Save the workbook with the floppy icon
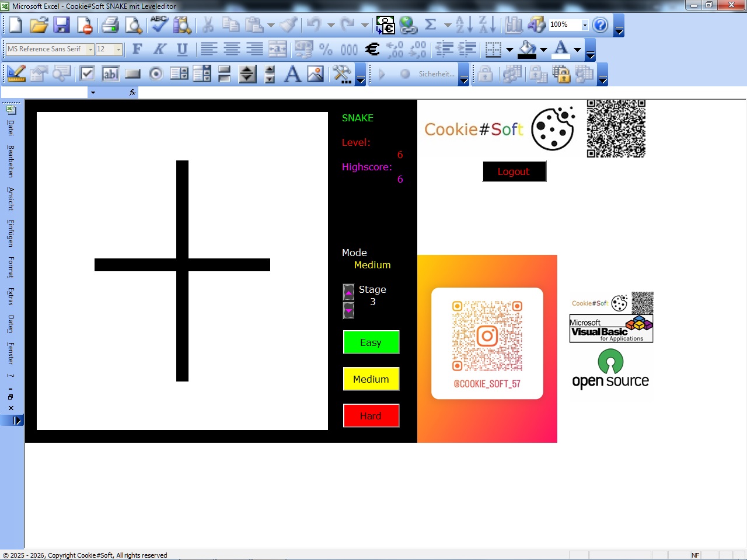 click(x=61, y=25)
